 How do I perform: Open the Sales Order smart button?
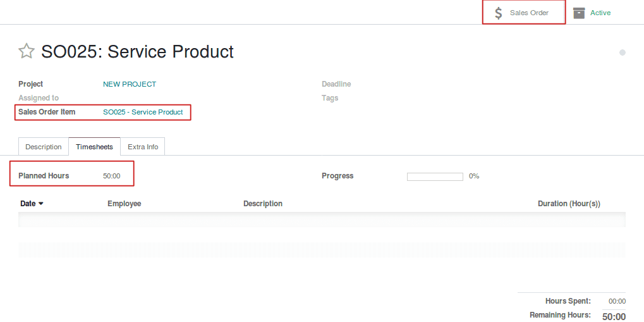[x=524, y=13]
